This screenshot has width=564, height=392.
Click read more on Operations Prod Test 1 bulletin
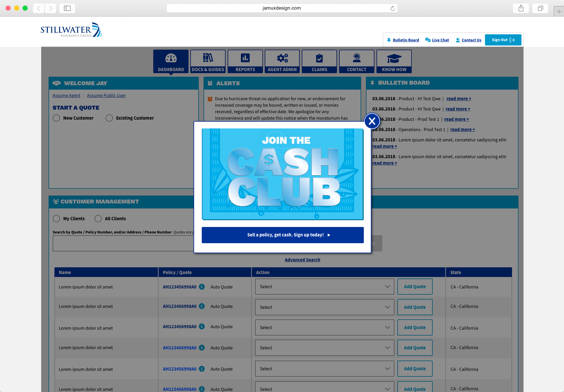click(462, 130)
